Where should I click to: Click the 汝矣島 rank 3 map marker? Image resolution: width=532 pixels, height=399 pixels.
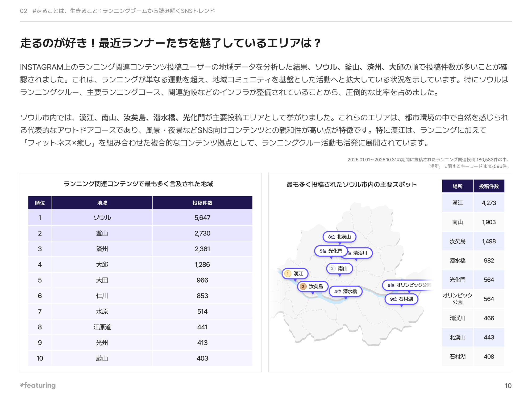[312, 286]
